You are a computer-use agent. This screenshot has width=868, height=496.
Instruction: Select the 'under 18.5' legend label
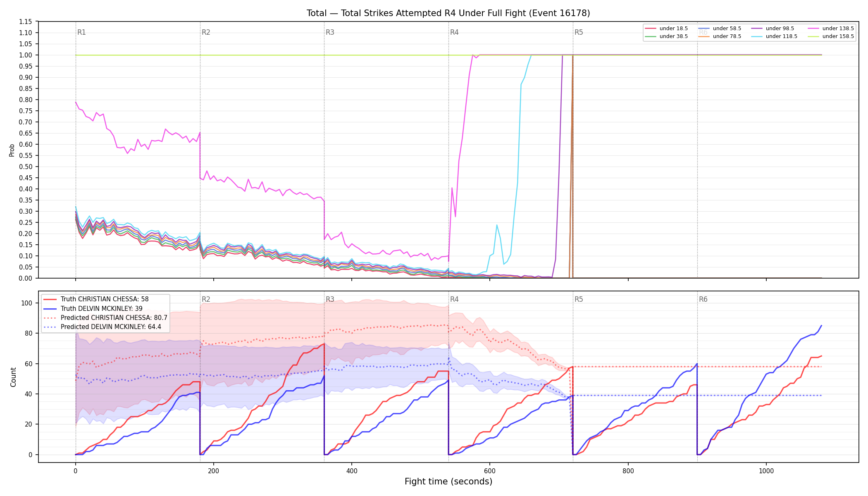(x=674, y=29)
